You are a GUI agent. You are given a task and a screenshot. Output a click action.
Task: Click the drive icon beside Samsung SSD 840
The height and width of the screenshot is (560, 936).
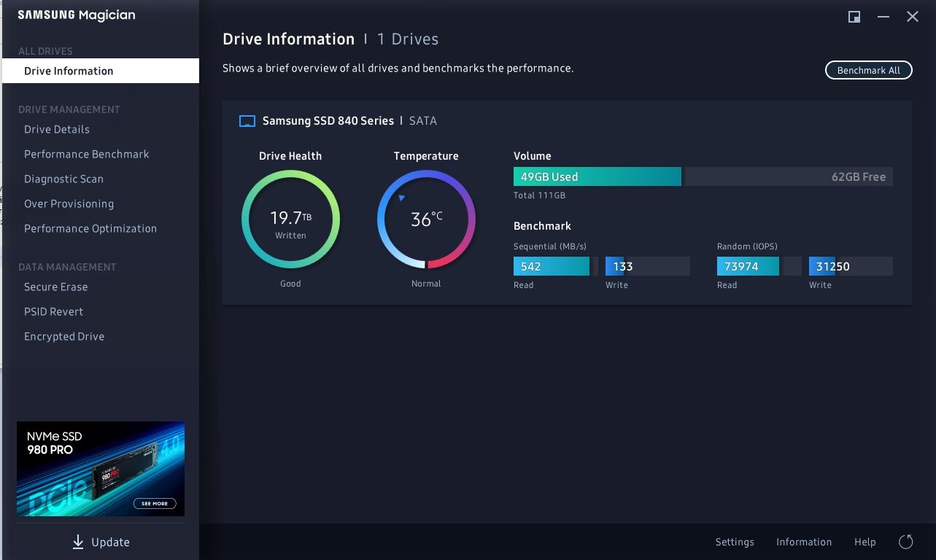[247, 121]
